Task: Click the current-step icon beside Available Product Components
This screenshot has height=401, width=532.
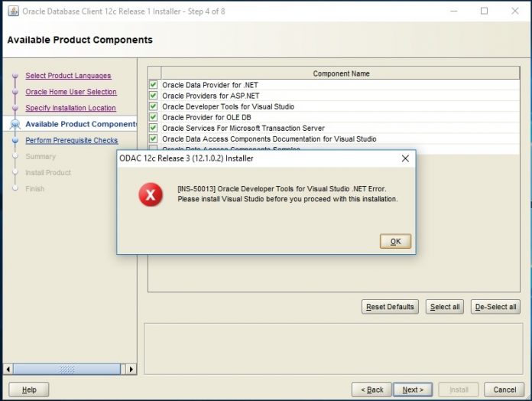Action: pos(15,125)
